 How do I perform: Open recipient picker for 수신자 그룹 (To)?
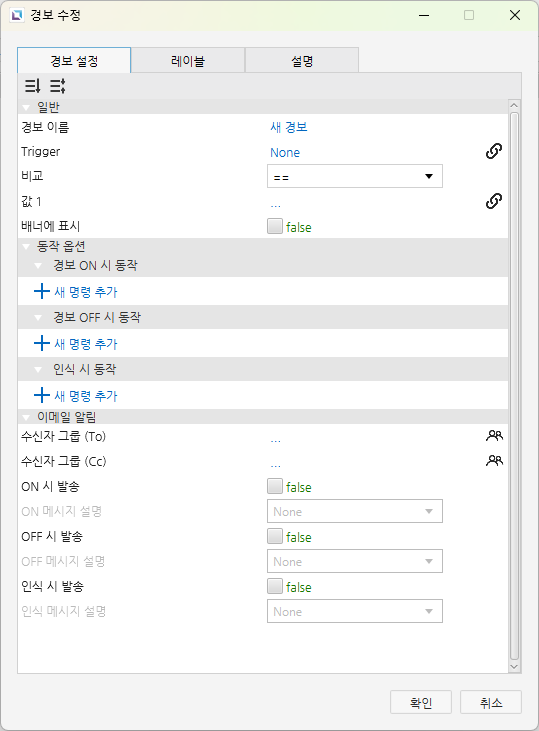click(x=494, y=436)
